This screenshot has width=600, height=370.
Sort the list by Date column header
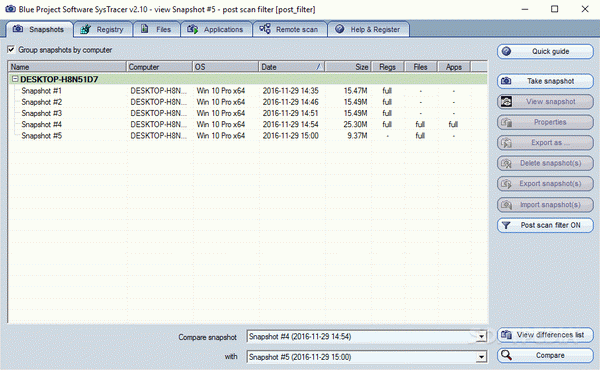[292, 67]
